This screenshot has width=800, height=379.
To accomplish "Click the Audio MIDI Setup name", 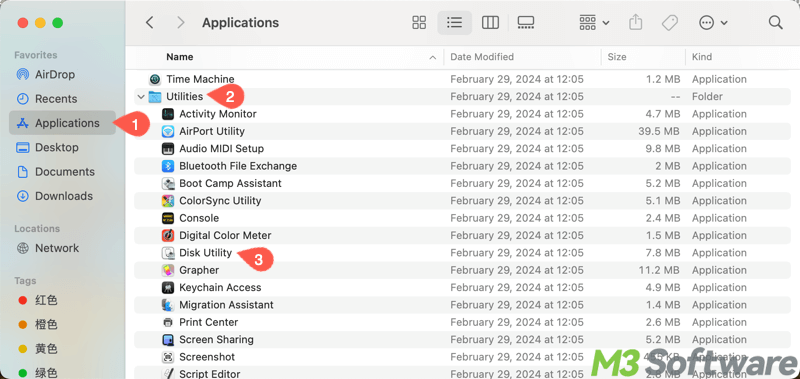I will [x=221, y=148].
